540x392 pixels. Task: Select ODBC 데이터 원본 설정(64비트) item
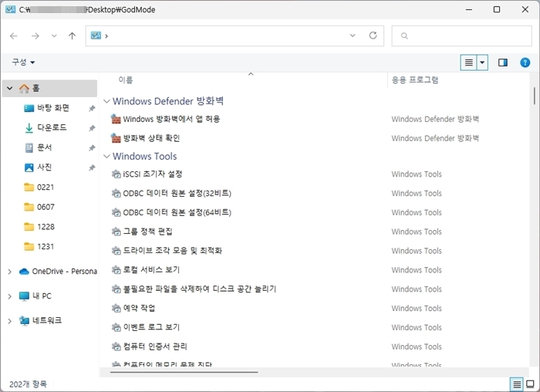pos(177,212)
